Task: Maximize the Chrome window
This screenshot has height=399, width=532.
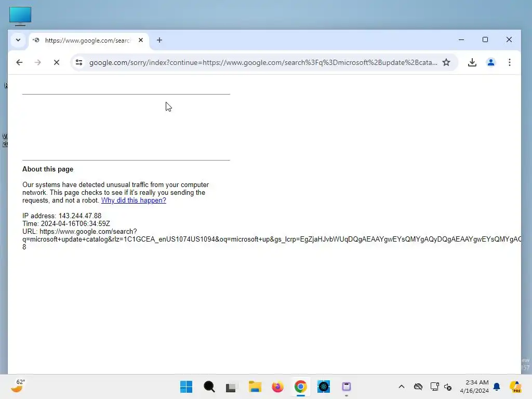Action: (x=485, y=39)
